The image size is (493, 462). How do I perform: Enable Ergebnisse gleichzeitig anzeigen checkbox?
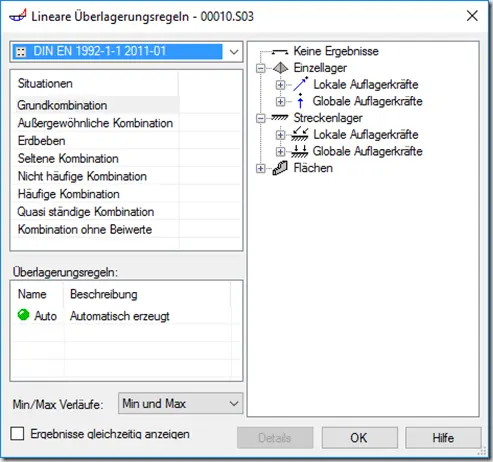[17, 434]
